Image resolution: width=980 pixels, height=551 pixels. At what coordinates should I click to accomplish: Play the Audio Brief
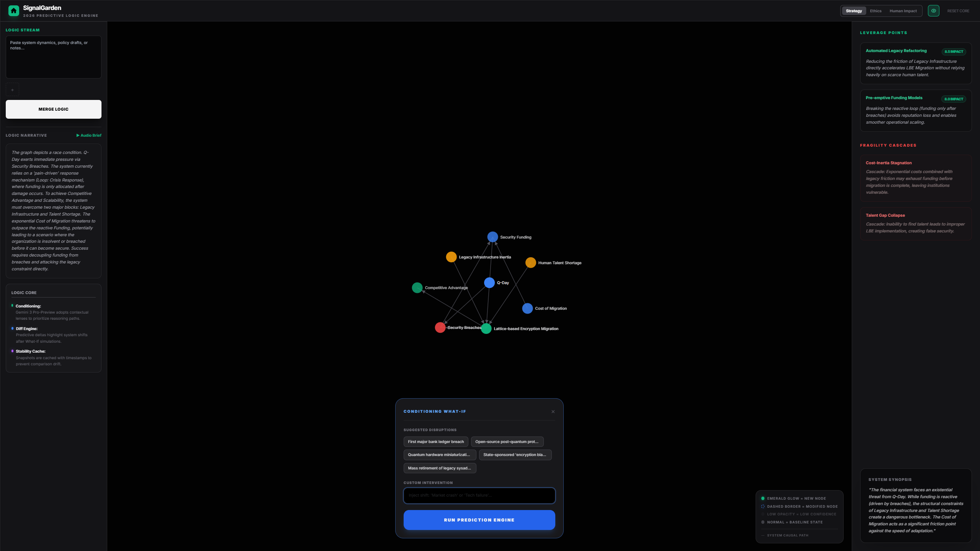(x=89, y=135)
